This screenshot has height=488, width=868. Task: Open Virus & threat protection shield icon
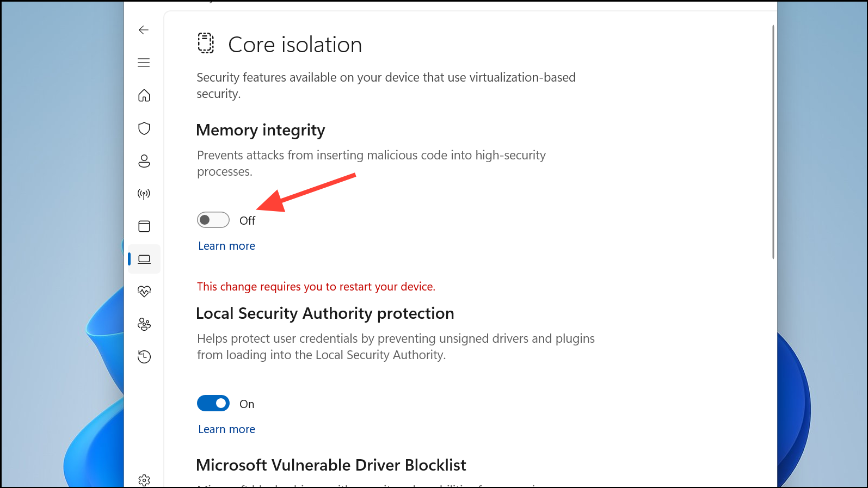144,128
